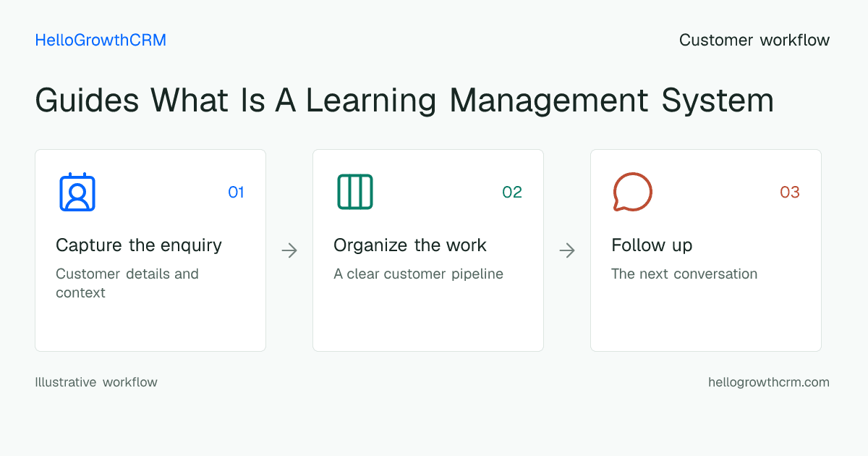The width and height of the screenshot is (868, 456).
Task: Open the HelloGrowthCRM brand link
Action: 101,40
